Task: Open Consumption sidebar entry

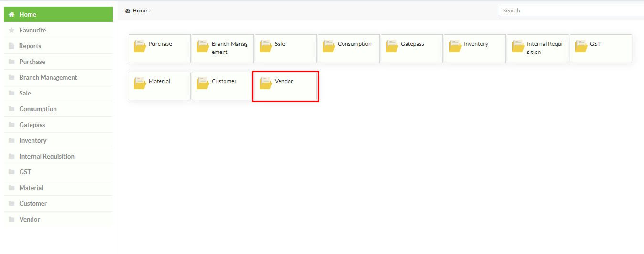Action: click(x=58, y=109)
